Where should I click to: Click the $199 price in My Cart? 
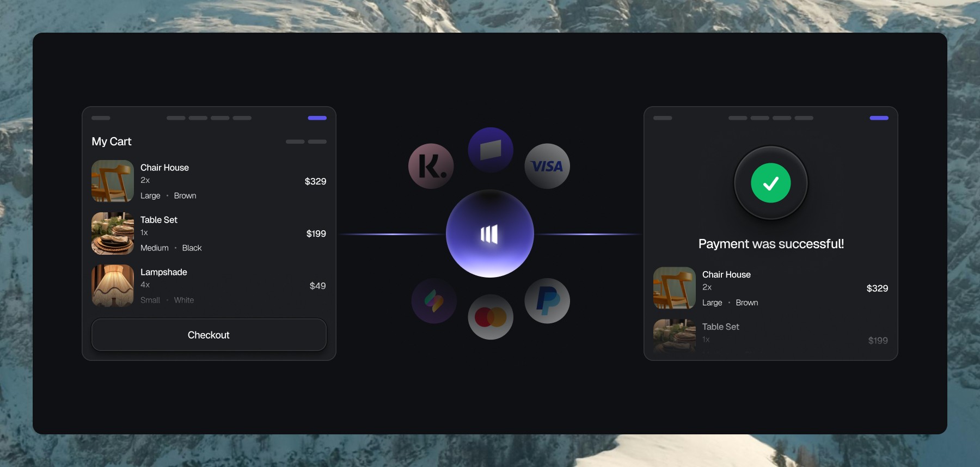tap(316, 234)
